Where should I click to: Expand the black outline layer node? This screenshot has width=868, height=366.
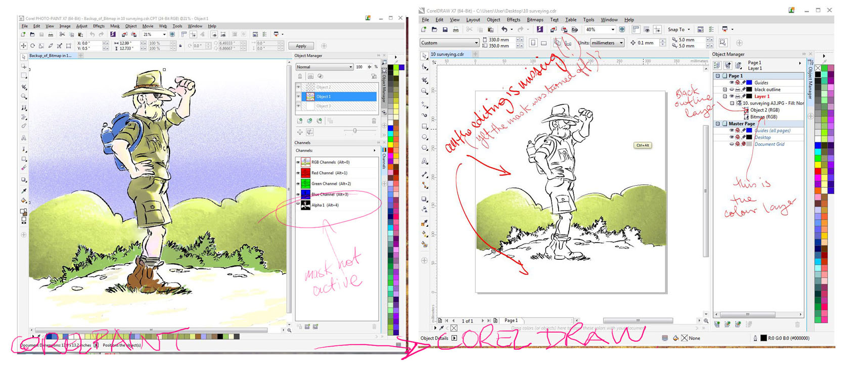[724, 90]
